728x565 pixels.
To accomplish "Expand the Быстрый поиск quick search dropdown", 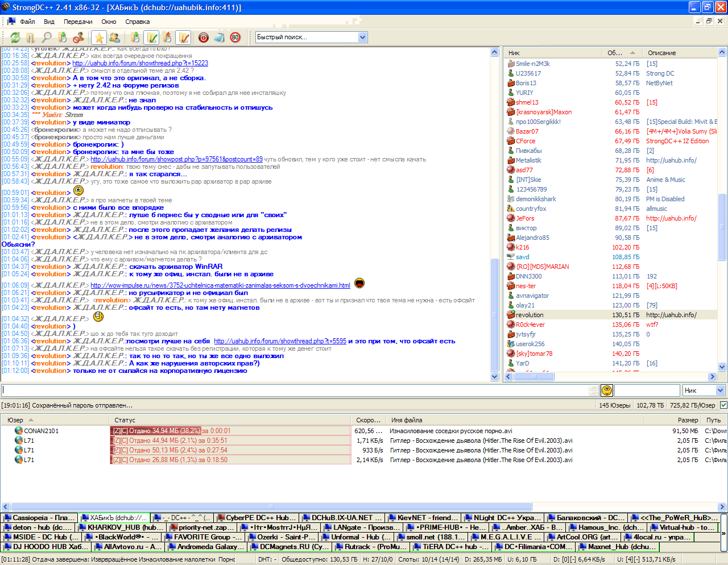I will pyautogui.click(x=363, y=38).
